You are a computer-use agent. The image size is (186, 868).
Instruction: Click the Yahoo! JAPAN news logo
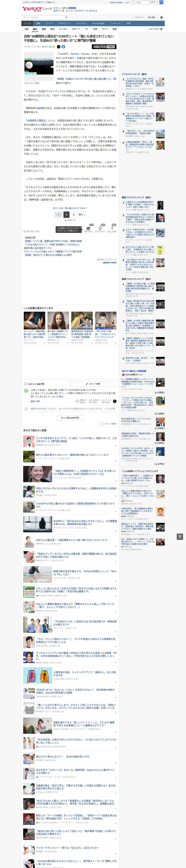click(37, 9)
